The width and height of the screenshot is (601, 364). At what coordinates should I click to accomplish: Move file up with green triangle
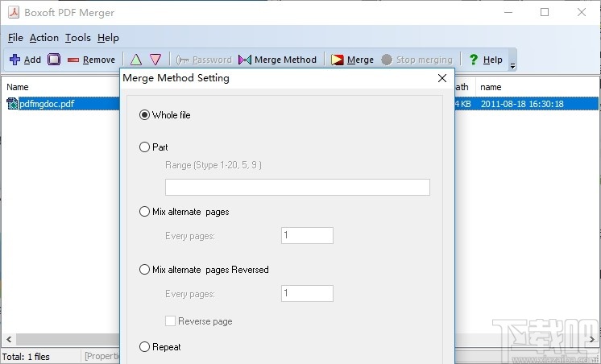[136, 60]
